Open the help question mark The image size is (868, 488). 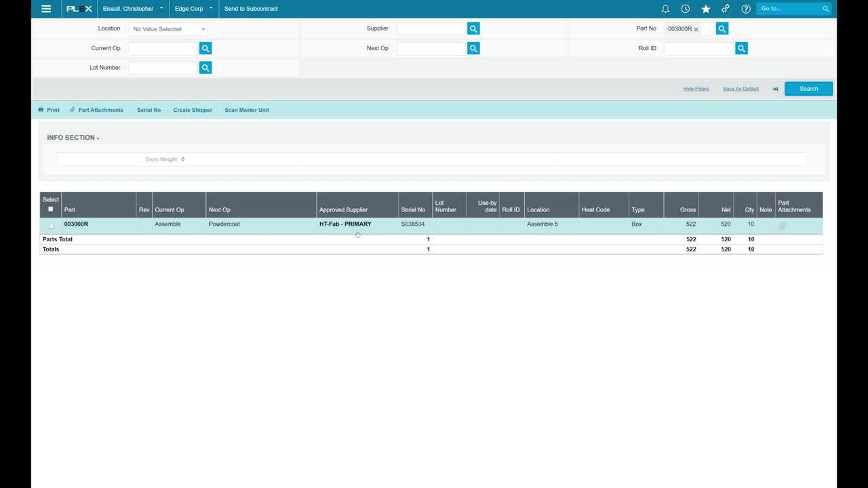(x=746, y=9)
